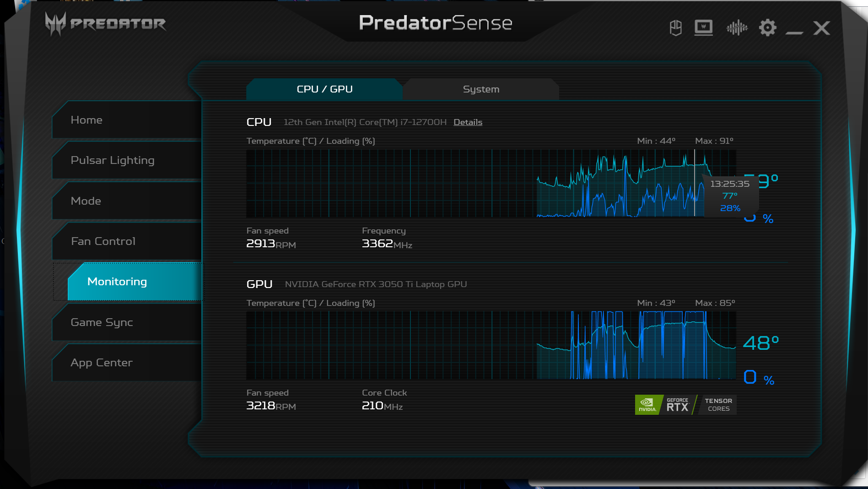Minimize the PredatorSense window
Image resolution: width=868 pixels, height=489 pixels.
794,32
